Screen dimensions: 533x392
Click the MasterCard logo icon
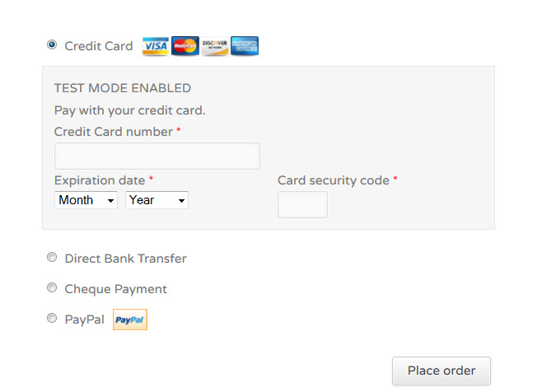[185, 46]
